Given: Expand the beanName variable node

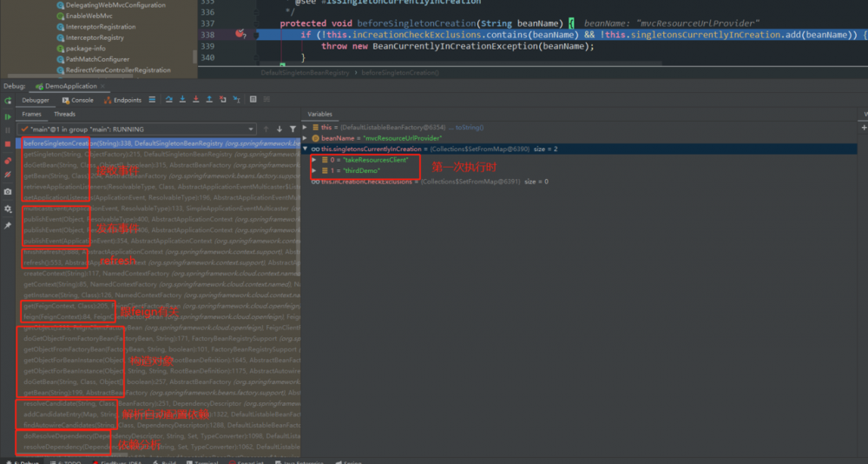Looking at the screenshot, I should click(x=305, y=138).
